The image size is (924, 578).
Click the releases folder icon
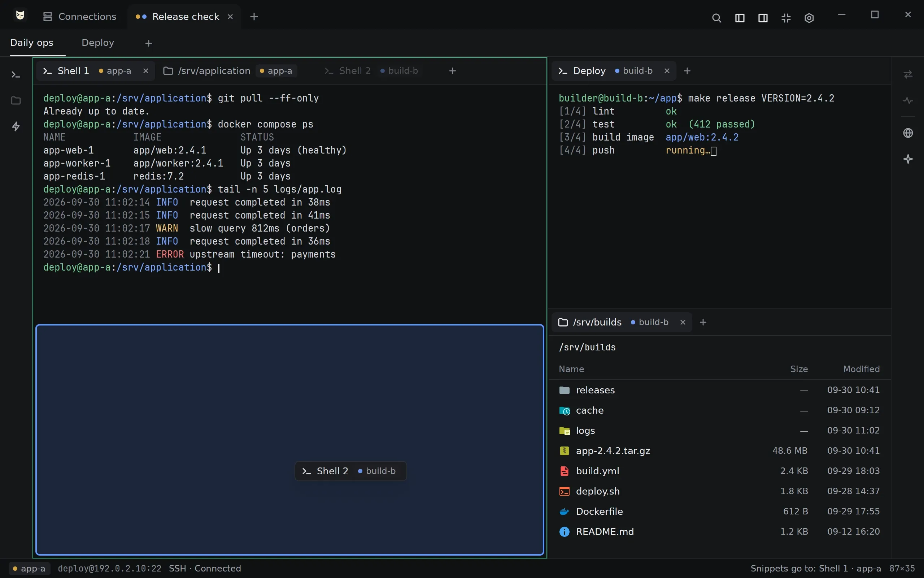[565, 390]
